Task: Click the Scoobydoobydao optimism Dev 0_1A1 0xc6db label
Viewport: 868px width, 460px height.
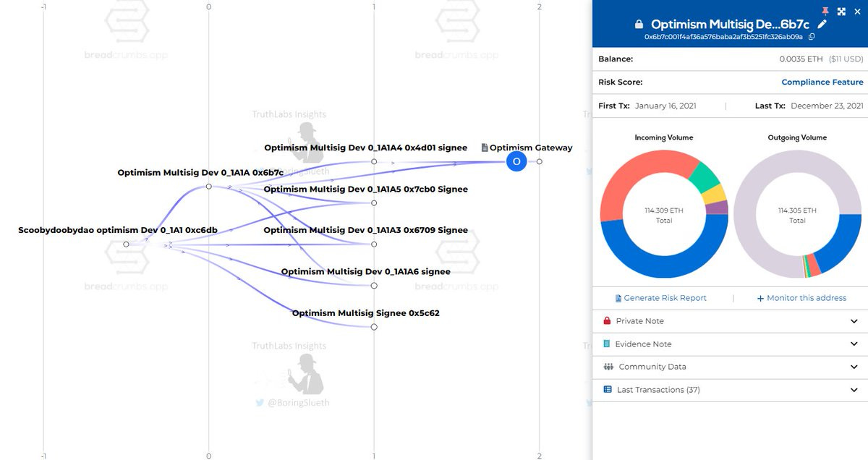Action: (117, 230)
